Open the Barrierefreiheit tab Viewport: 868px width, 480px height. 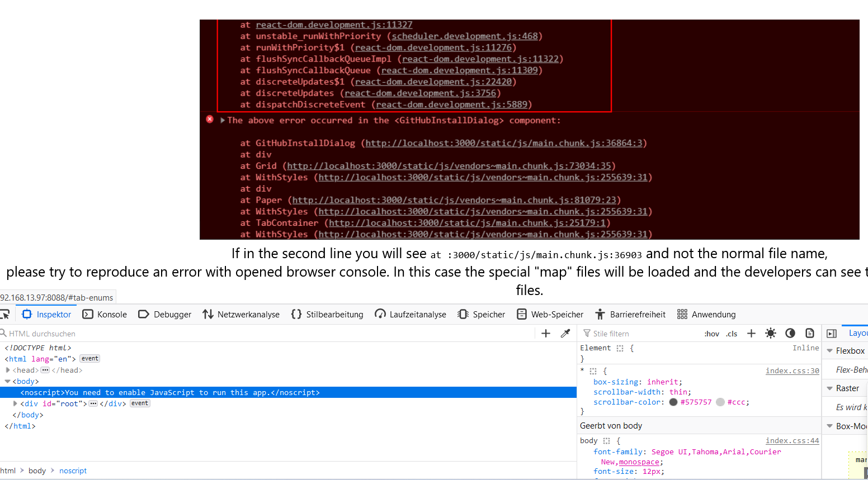click(630, 314)
